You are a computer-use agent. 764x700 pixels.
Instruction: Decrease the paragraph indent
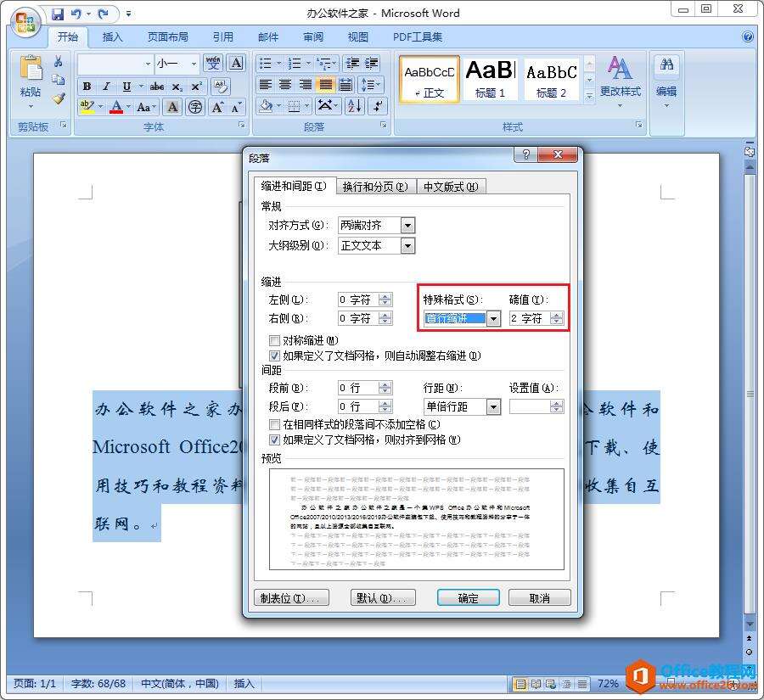tap(351, 64)
